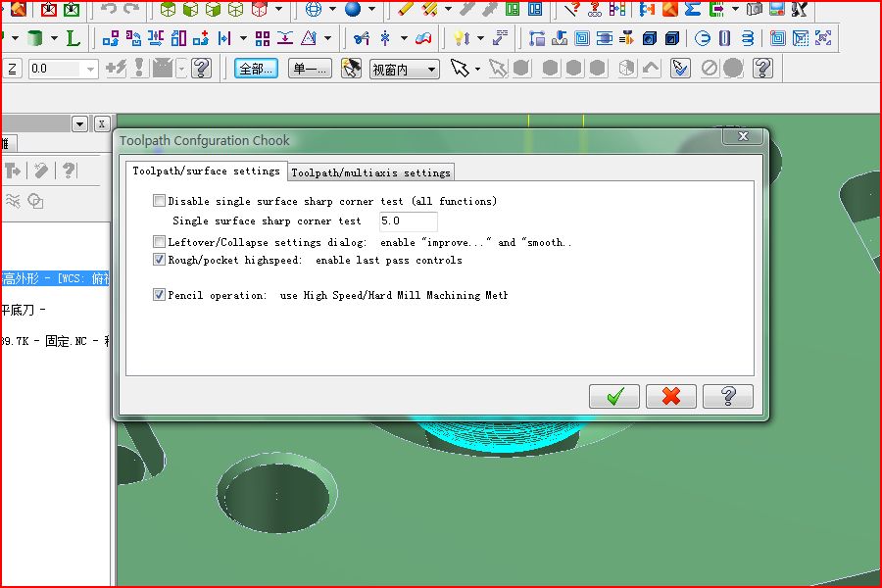This screenshot has width=882, height=588.
Task: Click the cursor with lightning selection icon
Action: pos(351,69)
